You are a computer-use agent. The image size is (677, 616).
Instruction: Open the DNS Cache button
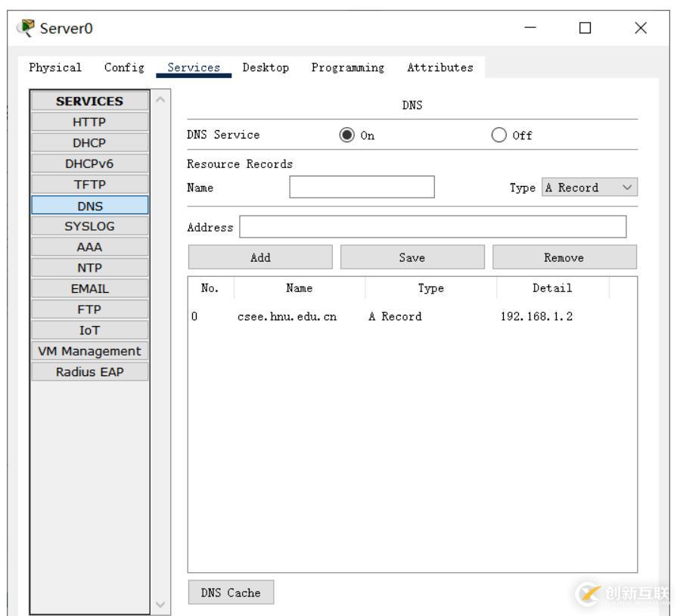point(231,593)
